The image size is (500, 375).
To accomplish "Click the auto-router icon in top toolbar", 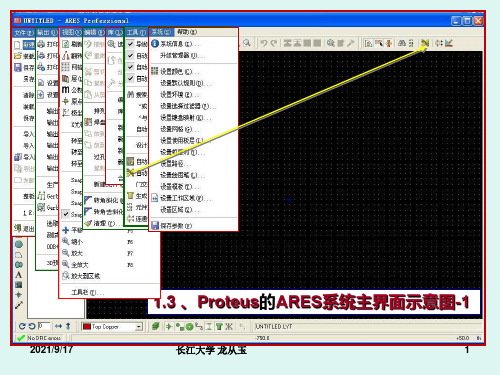I will [425, 43].
